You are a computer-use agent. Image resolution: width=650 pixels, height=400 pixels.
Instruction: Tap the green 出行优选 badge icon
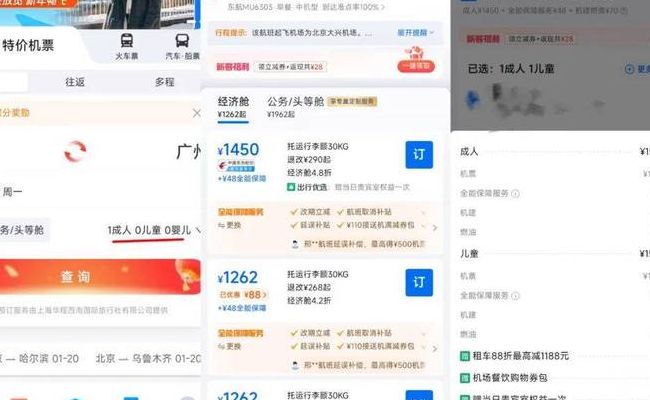(x=291, y=187)
